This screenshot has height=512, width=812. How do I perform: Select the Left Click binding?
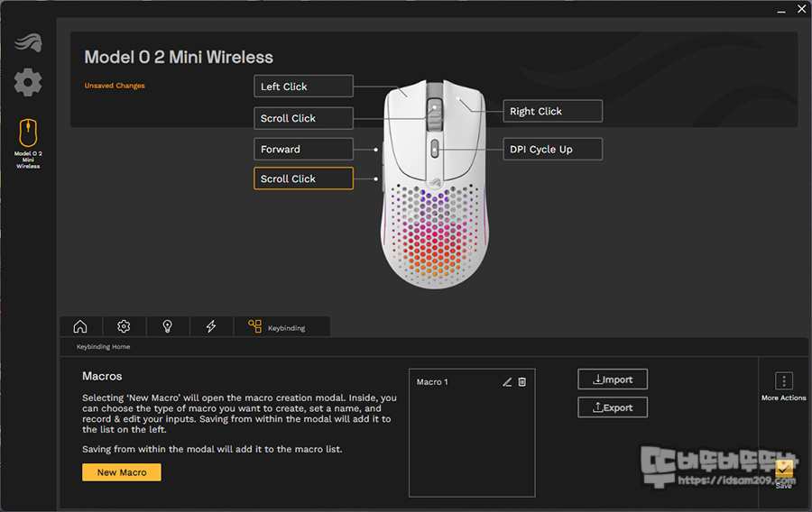pyautogui.click(x=303, y=87)
